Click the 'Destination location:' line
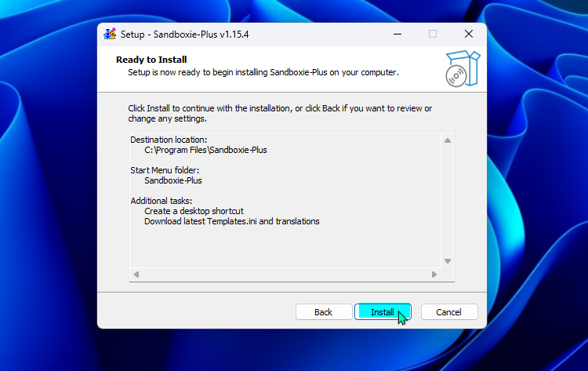The height and width of the screenshot is (371, 588). point(169,140)
